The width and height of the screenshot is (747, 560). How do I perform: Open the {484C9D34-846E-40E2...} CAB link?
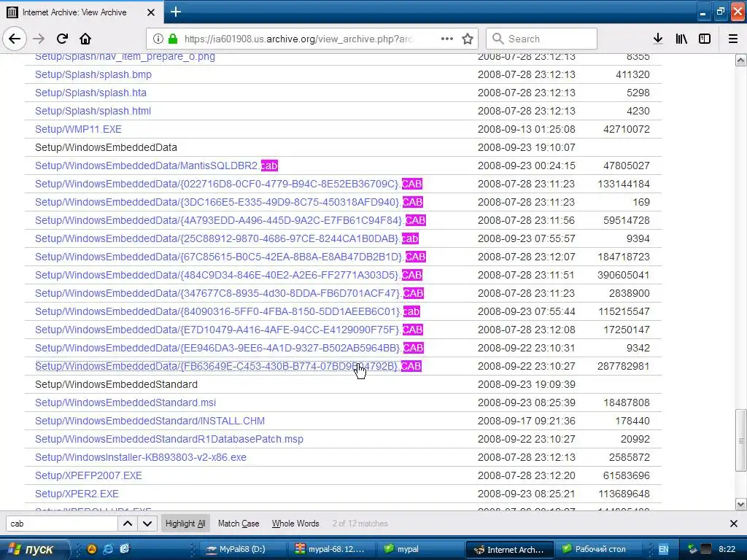point(228,275)
